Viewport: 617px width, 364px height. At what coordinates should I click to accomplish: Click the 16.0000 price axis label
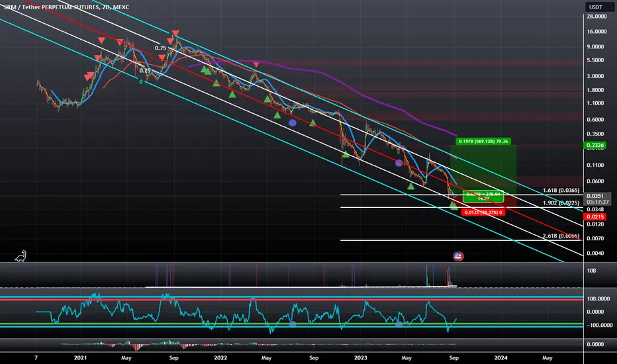tap(596, 32)
